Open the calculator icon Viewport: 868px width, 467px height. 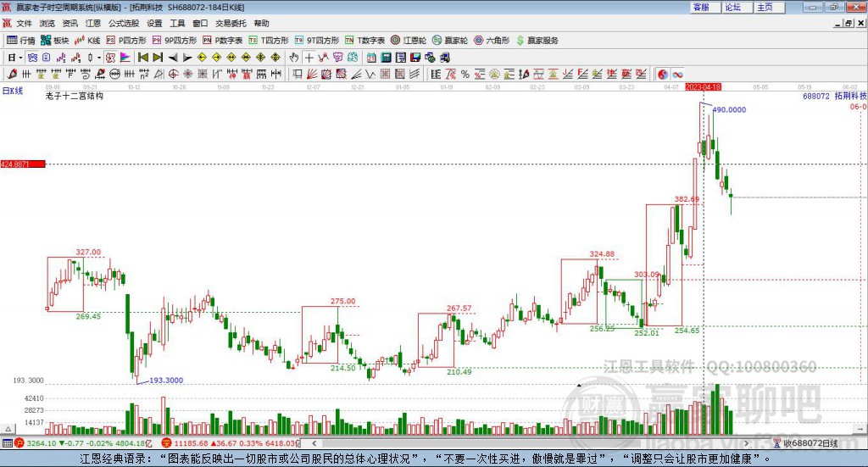tap(387, 58)
